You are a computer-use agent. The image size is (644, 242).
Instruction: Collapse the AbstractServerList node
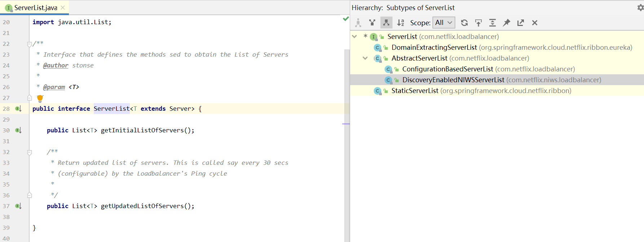365,58
